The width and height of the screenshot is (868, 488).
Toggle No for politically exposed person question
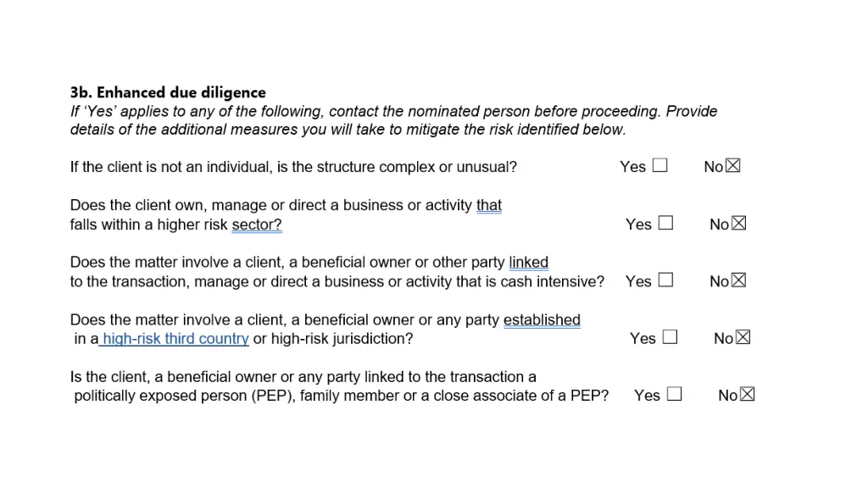[x=748, y=394]
